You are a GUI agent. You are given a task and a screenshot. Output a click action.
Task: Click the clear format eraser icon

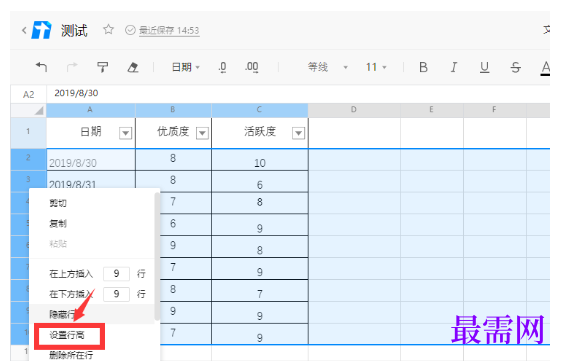click(133, 67)
